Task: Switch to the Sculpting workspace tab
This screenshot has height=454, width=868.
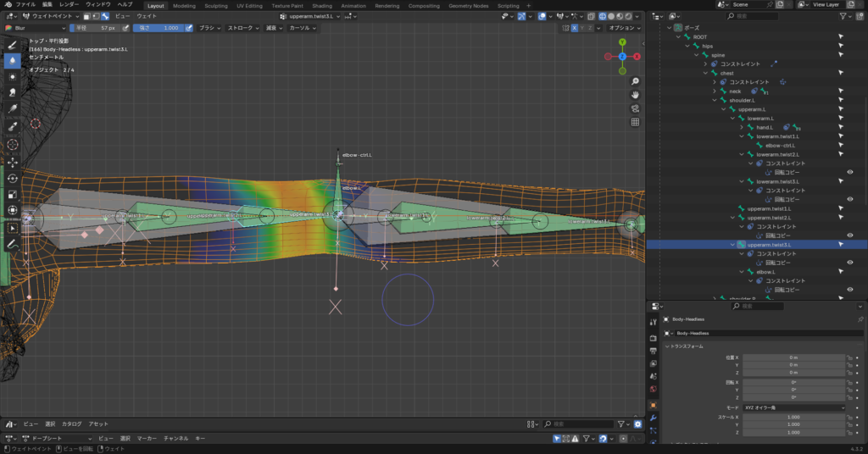Action: pos(216,5)
